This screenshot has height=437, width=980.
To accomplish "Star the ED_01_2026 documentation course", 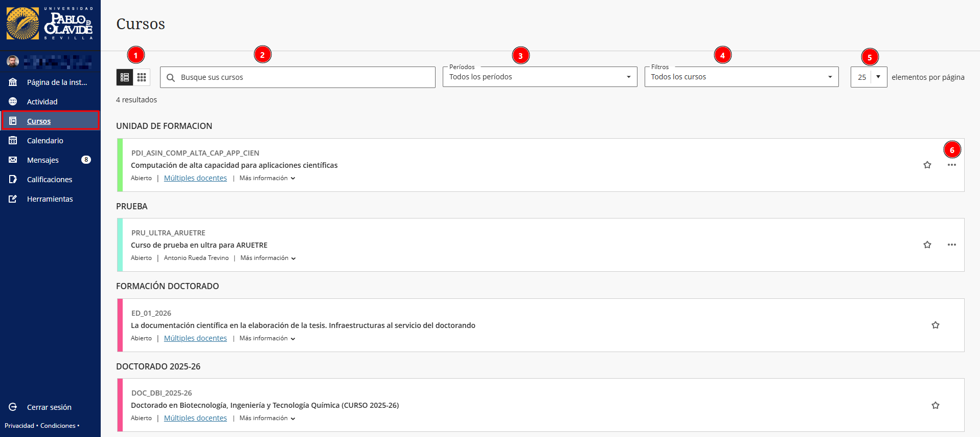I will 935,325.
